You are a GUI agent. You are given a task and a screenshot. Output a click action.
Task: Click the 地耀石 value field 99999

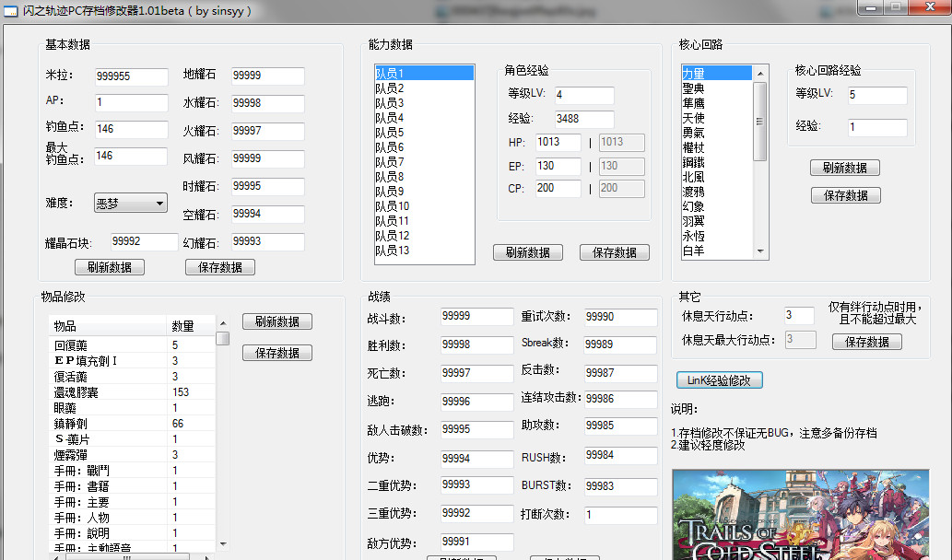point(268,76)
